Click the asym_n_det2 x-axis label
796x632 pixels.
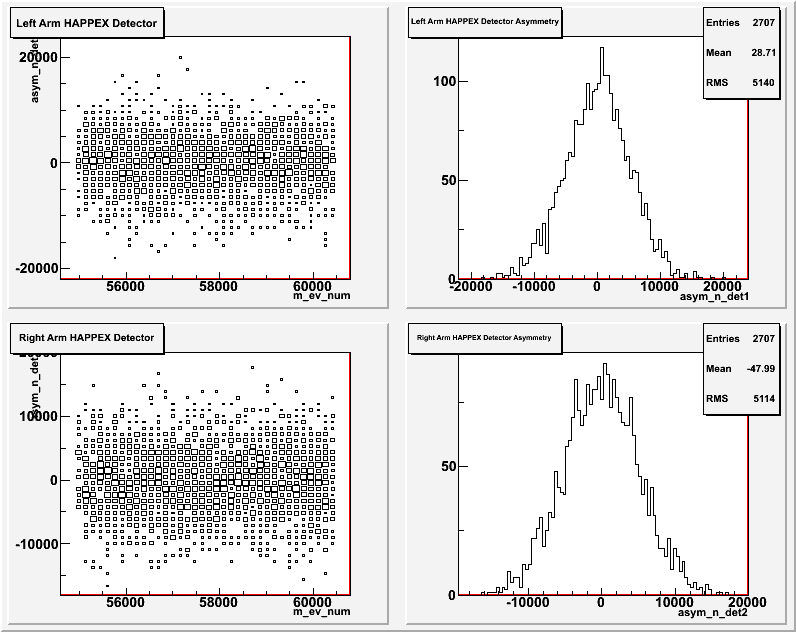tap(713, 613)
